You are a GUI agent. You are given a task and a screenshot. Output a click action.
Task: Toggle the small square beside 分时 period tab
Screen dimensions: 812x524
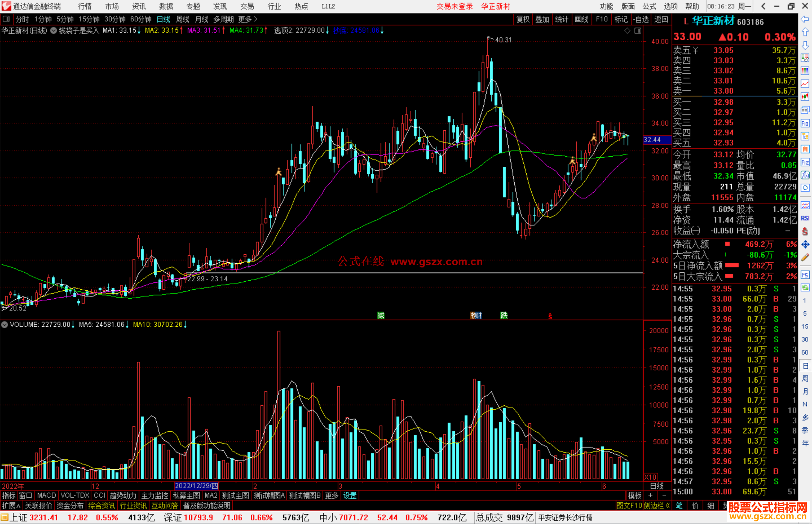(x=6, y=19)
